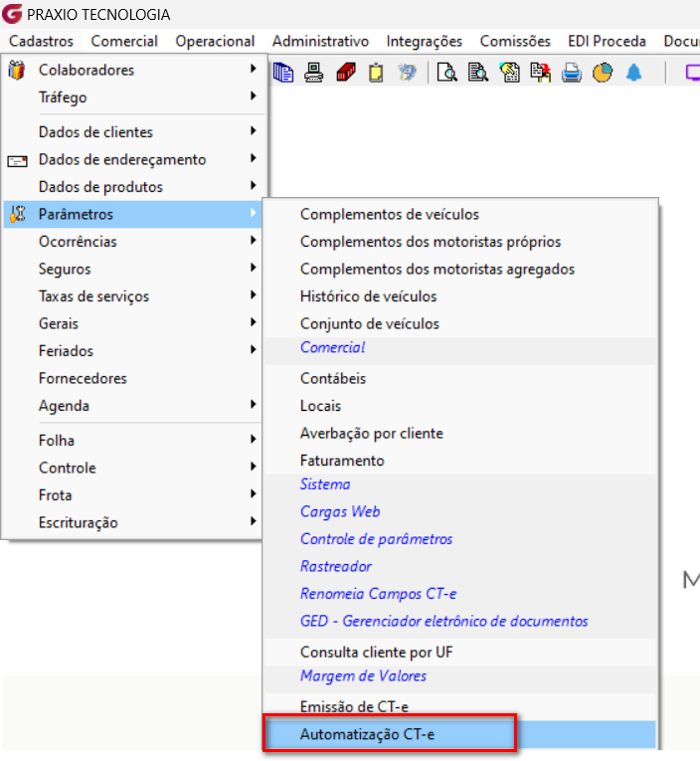Open the EDI Proceda menu
This screenshot has width=700, height=761.
click(607, 41)
